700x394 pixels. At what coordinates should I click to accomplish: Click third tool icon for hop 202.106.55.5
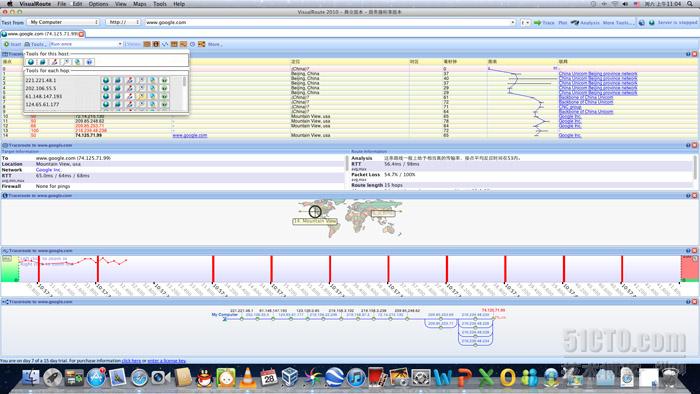pyautogui.click(x=129, y=88)
